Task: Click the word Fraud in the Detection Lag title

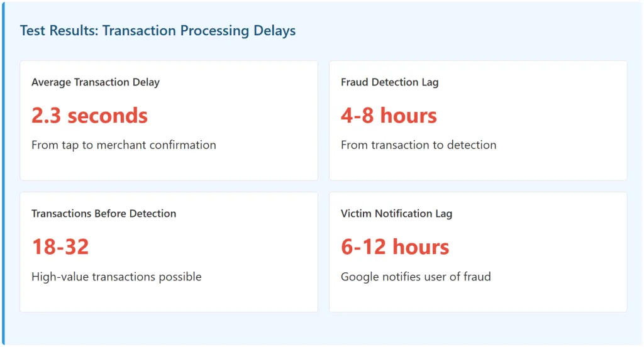Action: tap(354, 82)
